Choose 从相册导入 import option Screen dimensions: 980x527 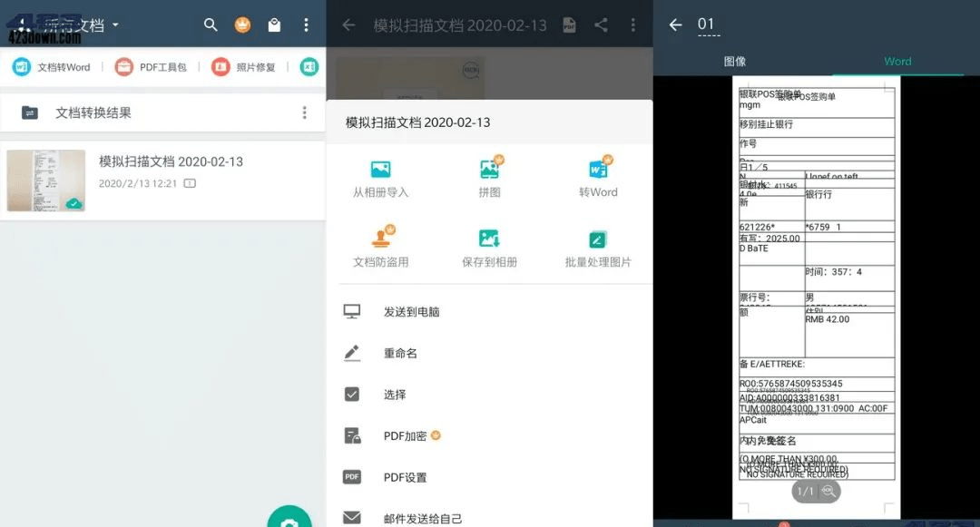coord(380,180)
